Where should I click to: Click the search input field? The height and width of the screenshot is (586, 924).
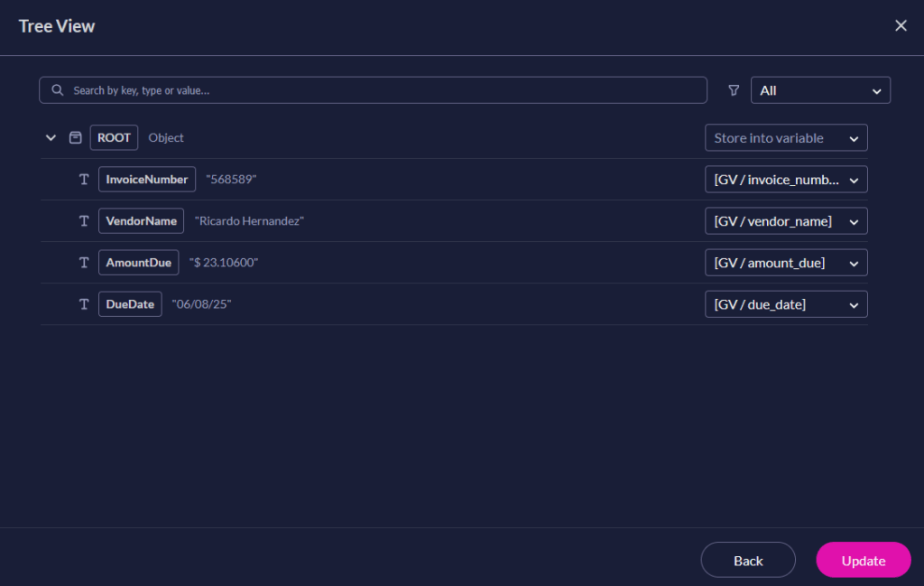[361, 90]
